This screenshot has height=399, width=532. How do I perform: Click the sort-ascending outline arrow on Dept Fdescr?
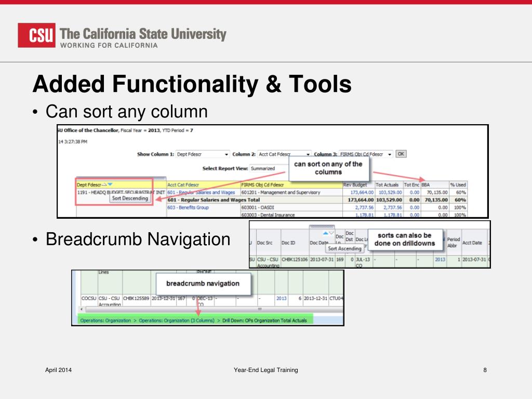[104, 184]
